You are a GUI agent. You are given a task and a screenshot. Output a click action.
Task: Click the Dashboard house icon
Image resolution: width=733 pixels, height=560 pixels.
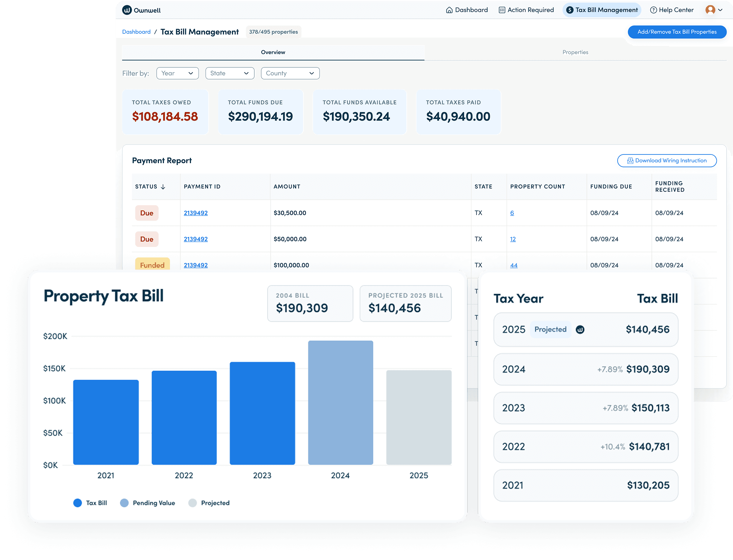(449, 10)
